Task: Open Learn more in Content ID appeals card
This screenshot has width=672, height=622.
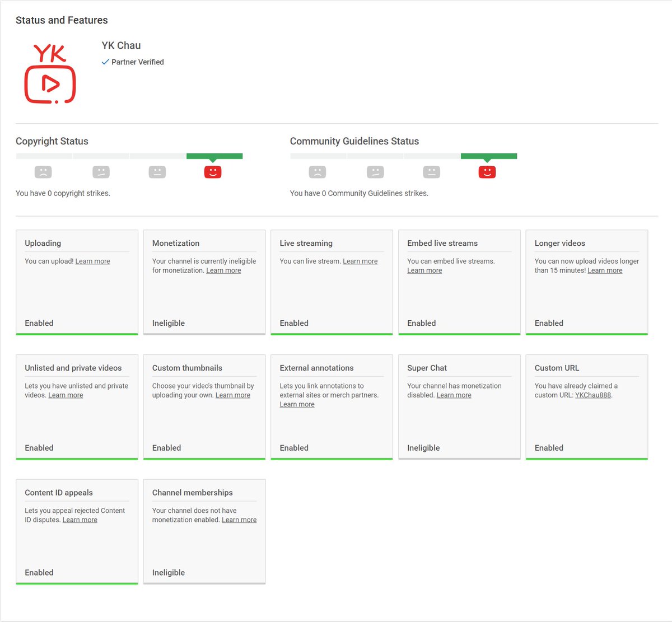Action: click(80, 520)
